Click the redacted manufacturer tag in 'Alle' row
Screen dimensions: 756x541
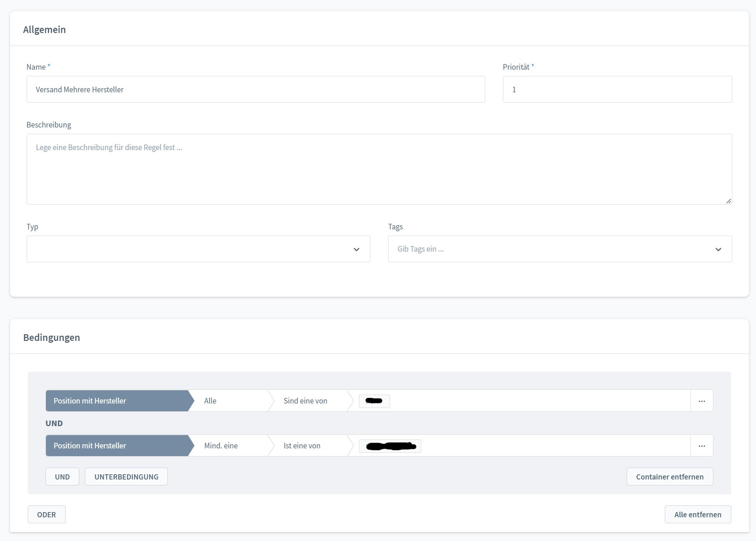(x=374, y=401)
